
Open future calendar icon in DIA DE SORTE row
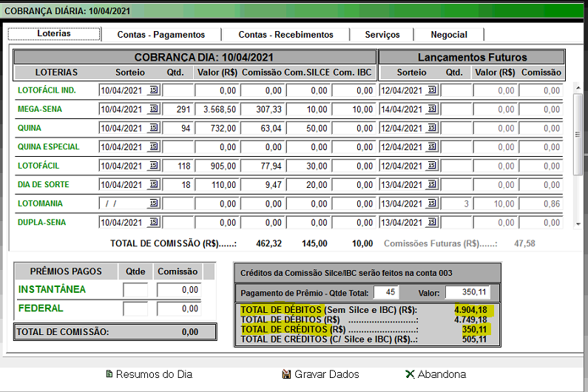coord(433,185)
